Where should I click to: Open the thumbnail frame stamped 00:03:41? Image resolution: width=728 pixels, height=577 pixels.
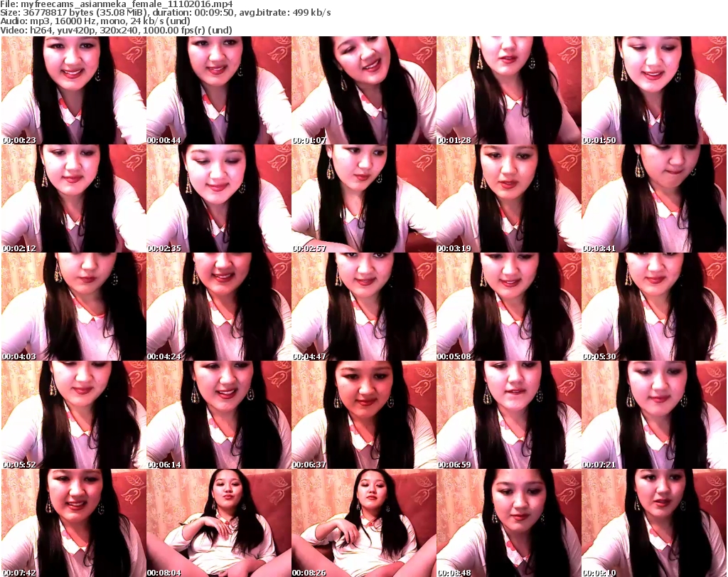point(654,198)
